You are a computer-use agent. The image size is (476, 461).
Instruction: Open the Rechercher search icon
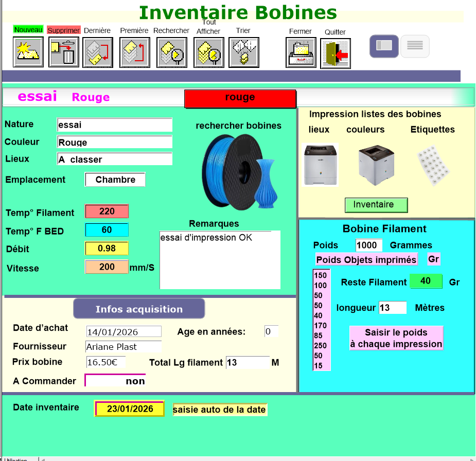tap(172, 52)
